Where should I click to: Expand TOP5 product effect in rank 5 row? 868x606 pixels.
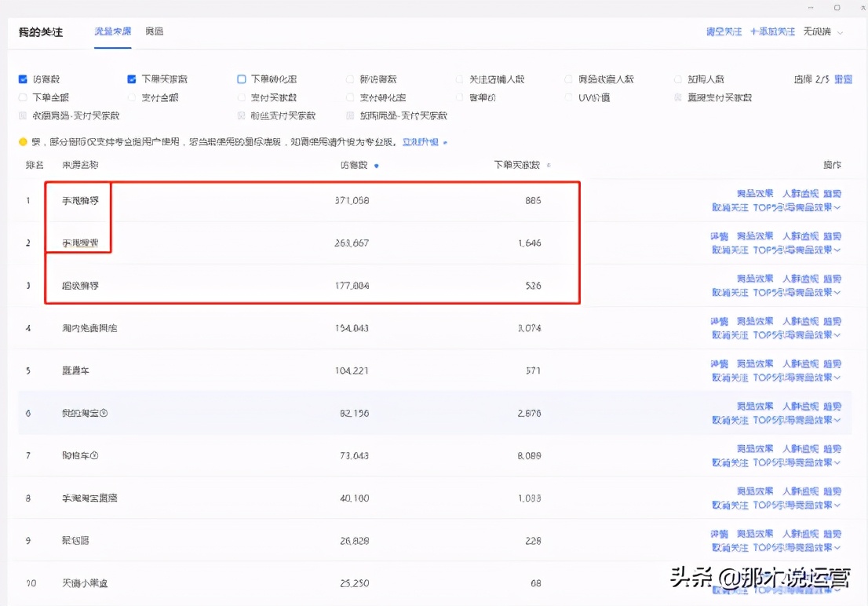(x=797, y=378)
